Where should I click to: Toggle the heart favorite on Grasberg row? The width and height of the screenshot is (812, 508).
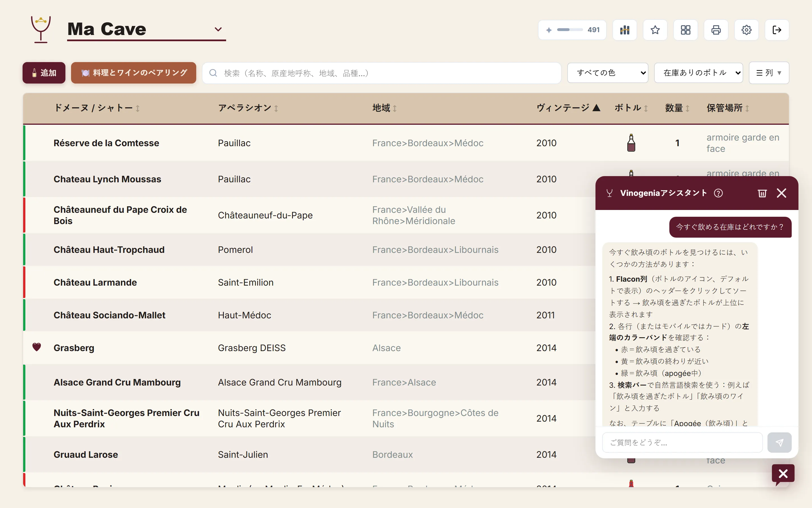37,347
